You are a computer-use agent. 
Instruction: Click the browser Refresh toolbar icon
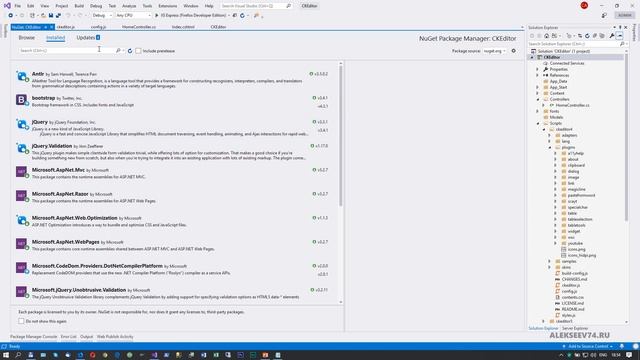pyautogui.click(x=242, y=16)
